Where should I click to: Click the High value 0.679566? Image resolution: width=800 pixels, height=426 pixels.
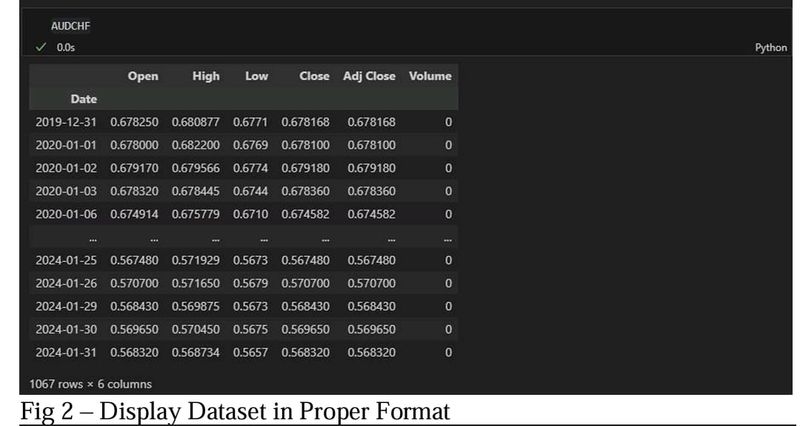[195, 168]
